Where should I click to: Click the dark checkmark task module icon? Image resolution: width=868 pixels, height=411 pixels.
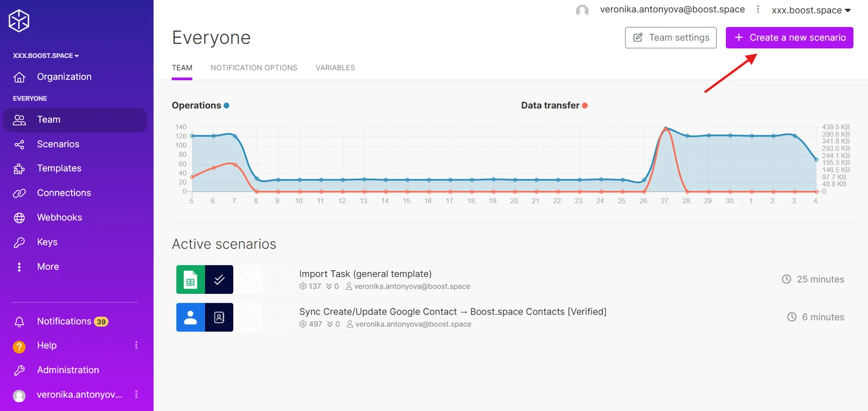[x=219, y=279]
